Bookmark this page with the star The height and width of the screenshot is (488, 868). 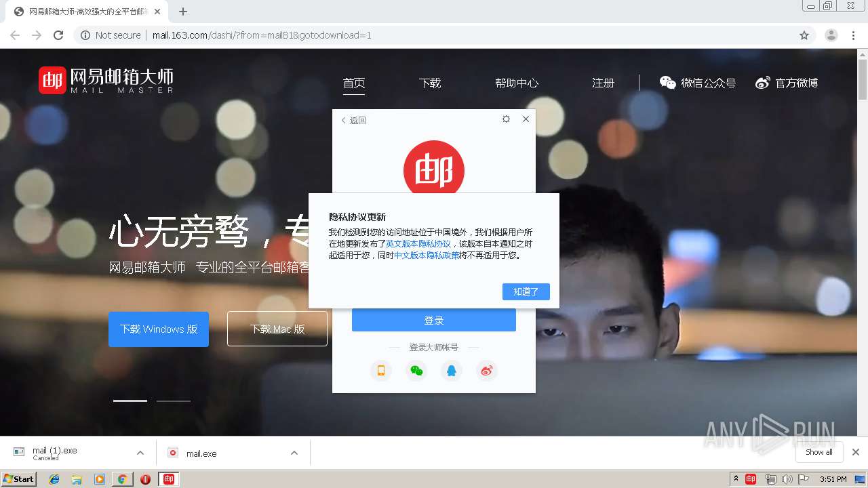804,35
